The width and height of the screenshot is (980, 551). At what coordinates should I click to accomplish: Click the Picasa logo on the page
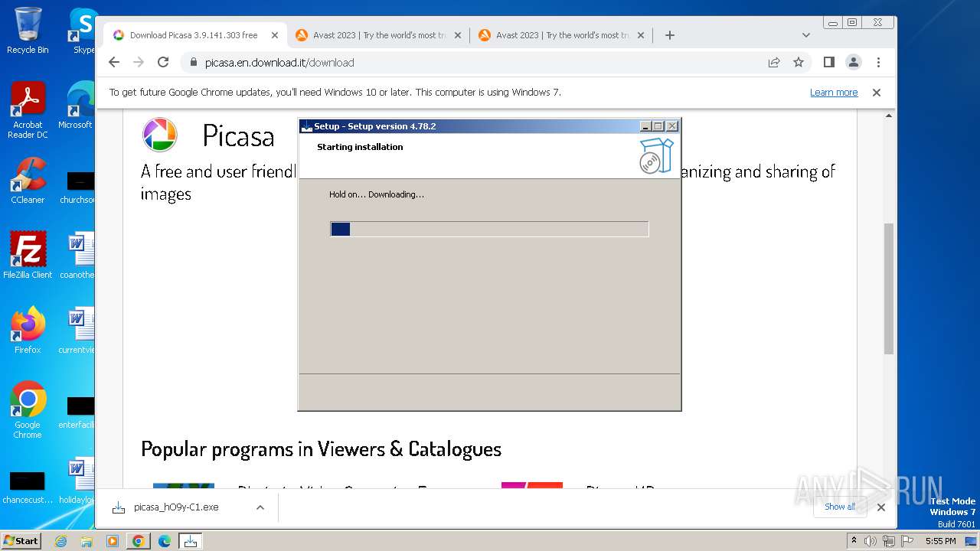click(160, 135)
